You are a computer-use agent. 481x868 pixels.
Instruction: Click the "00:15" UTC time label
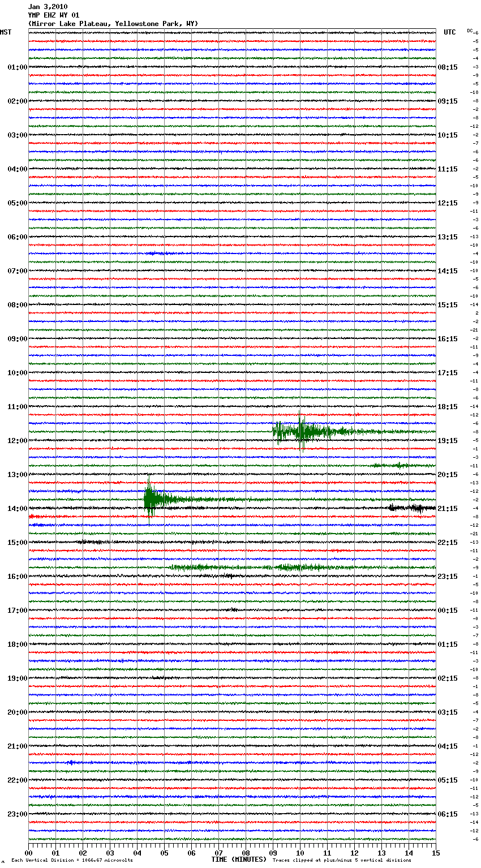(448, 611)
